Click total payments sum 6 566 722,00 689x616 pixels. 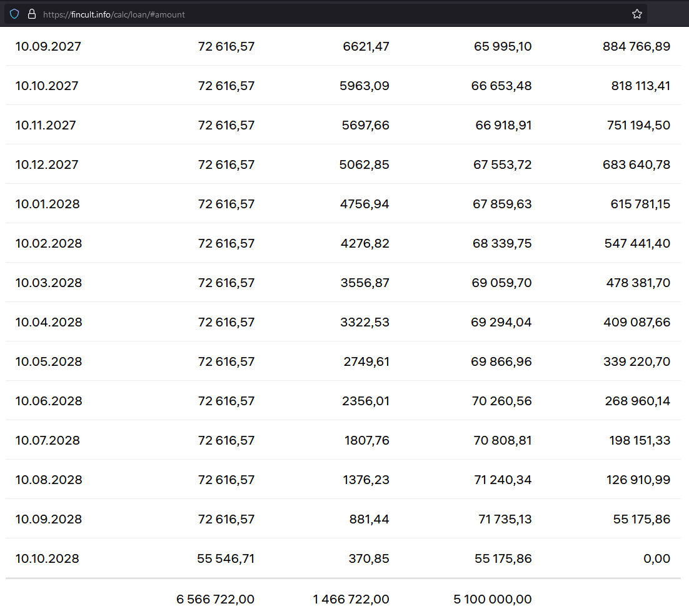coord(215,599)
